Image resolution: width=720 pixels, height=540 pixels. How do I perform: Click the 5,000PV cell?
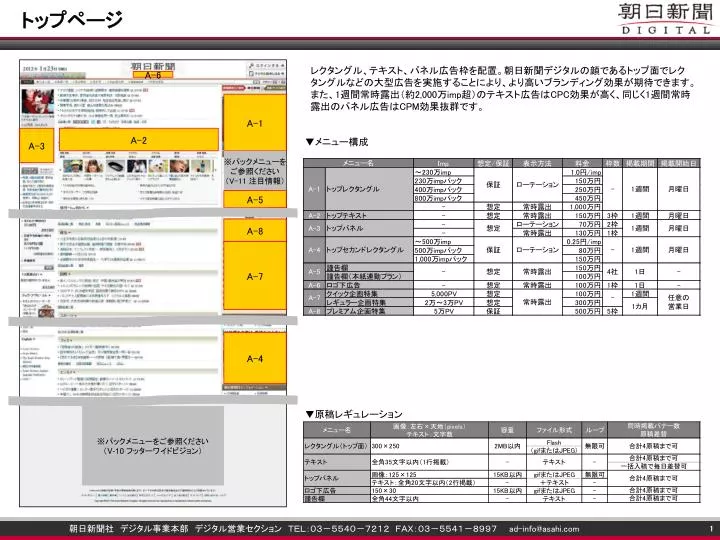pyautogui.click(x=444, y=293)
